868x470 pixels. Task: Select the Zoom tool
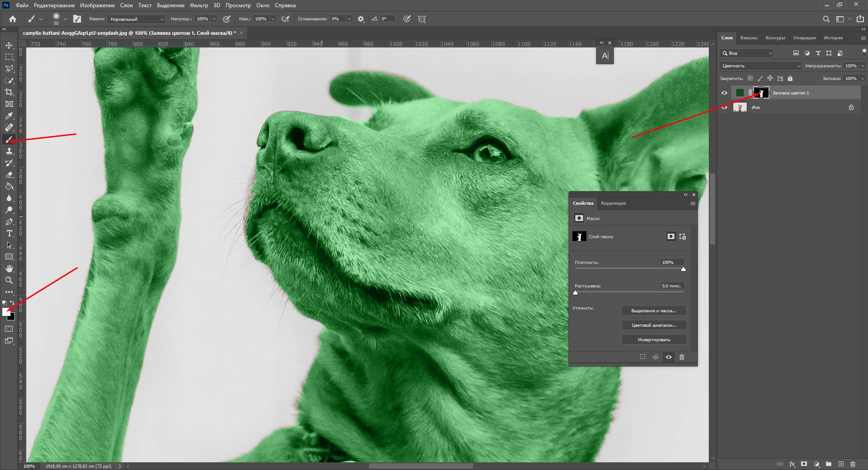[9, 280]
